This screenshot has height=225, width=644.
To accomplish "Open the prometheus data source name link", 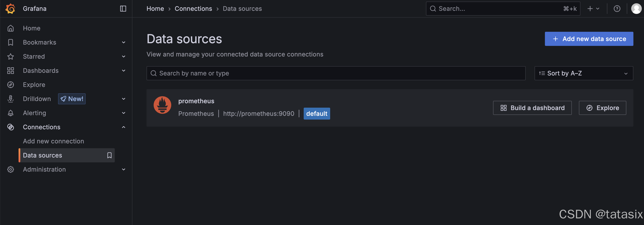I will pos(196,101).
